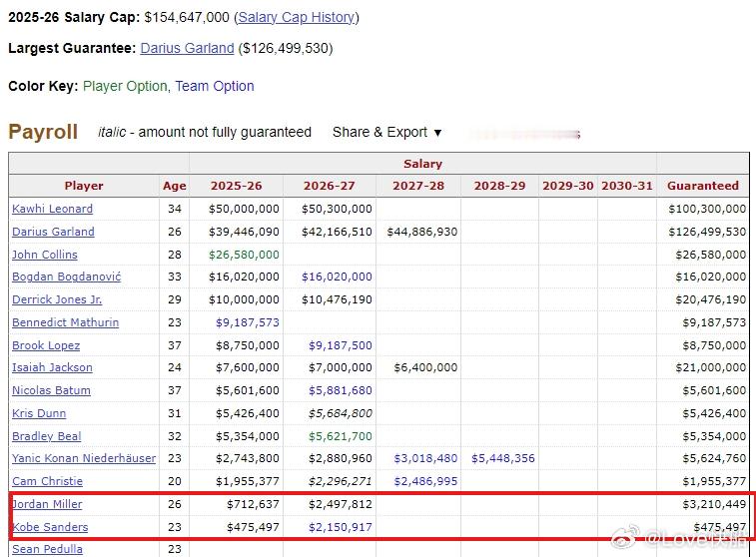Click the Brook Lopez player link
Image resolution: width=756 pixels, height=557 pixels.
coord(47,345)
